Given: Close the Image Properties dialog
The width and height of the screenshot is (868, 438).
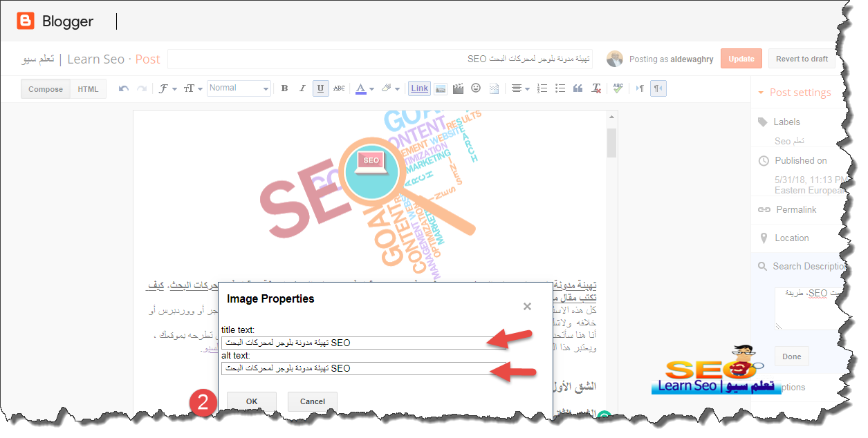Looking at the screenshot, I should 527,306.
